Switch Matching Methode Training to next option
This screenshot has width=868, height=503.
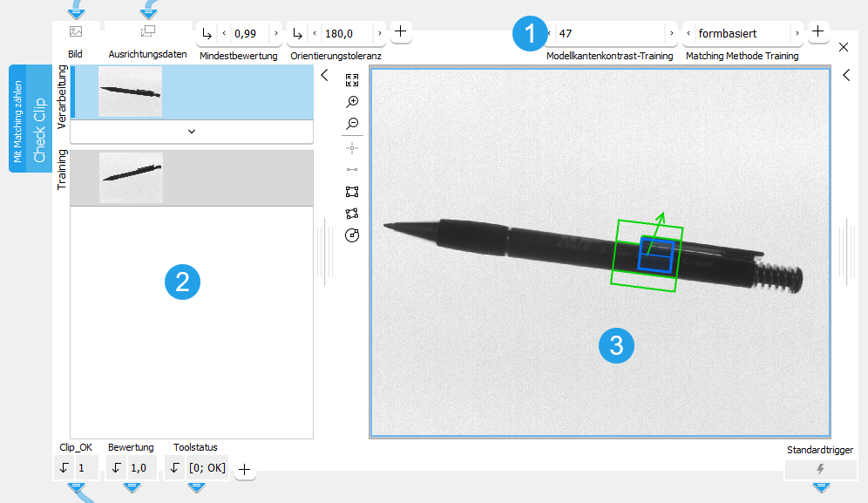coord(797,33)
